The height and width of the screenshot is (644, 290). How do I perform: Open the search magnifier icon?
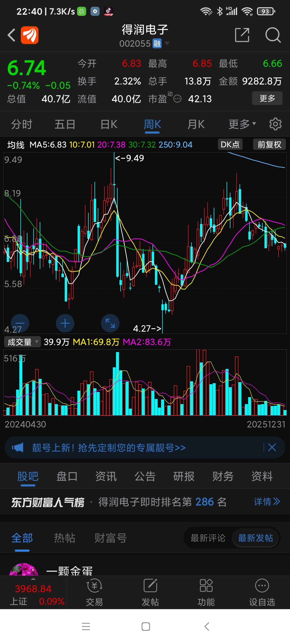point(273,35)
